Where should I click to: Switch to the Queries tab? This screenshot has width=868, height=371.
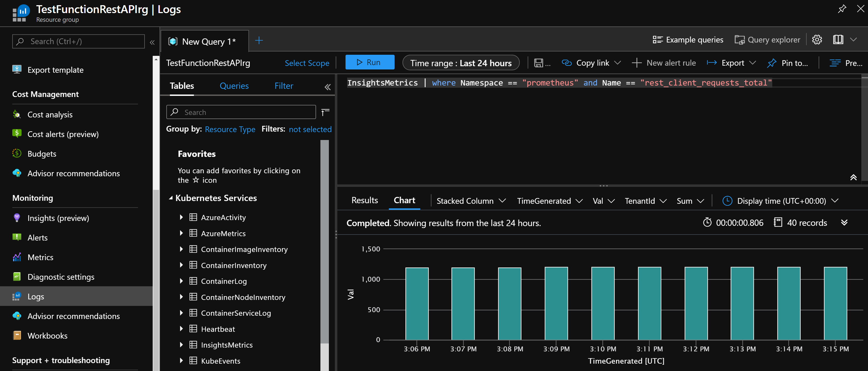point(234,86)
